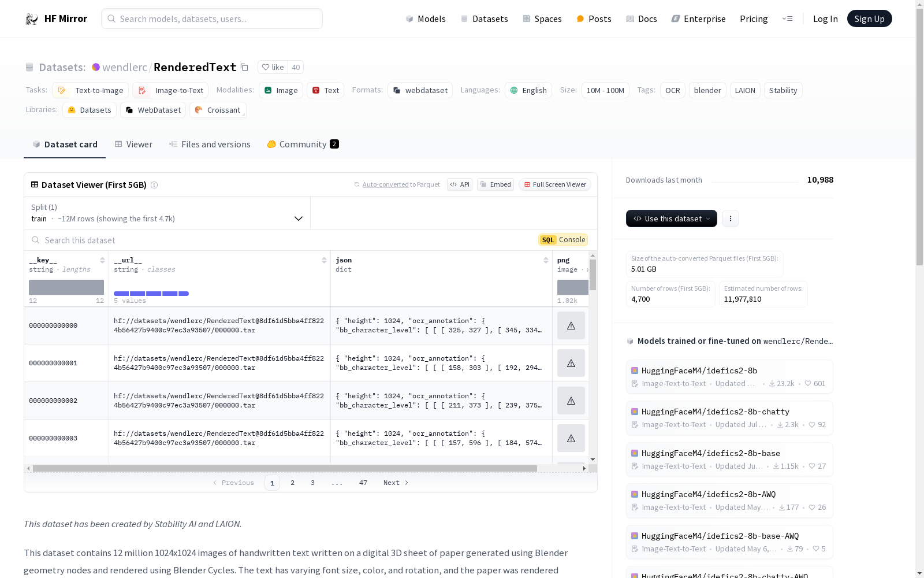Screen dimensions: 924x578
Task: Click the Sign Up button
Action: click(870, 18)
